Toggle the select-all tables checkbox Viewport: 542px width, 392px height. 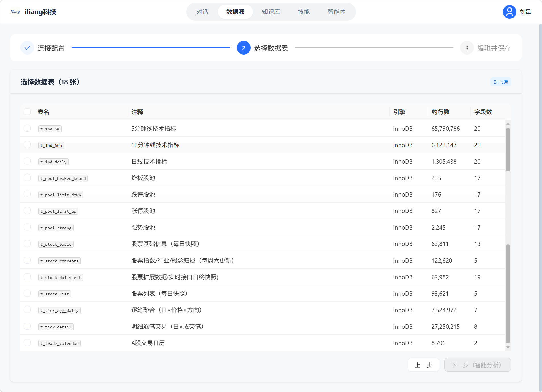tap(27, 112)
